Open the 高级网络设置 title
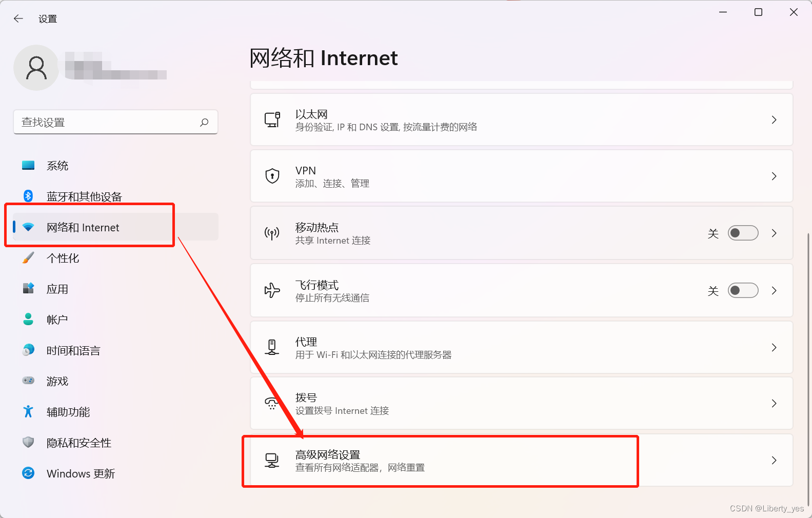Viewport: 812px width, 518px height. click(x=328, y=454)
